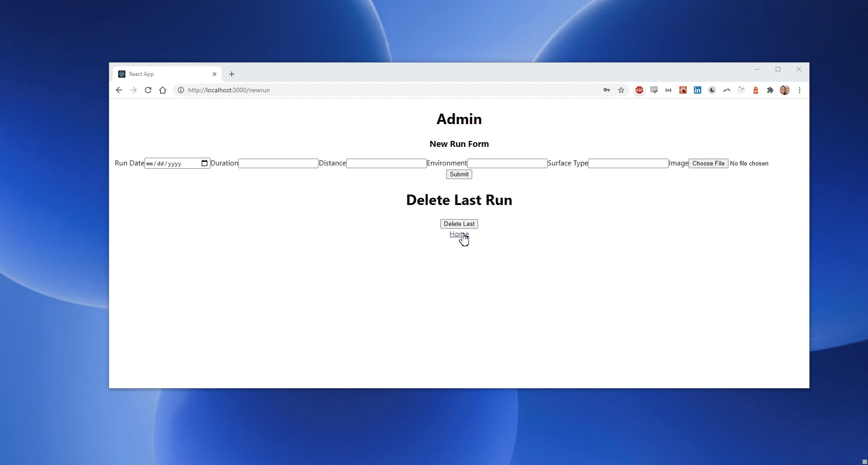Open the red React developer extension icon
The image size is (868, 465).
683,90
